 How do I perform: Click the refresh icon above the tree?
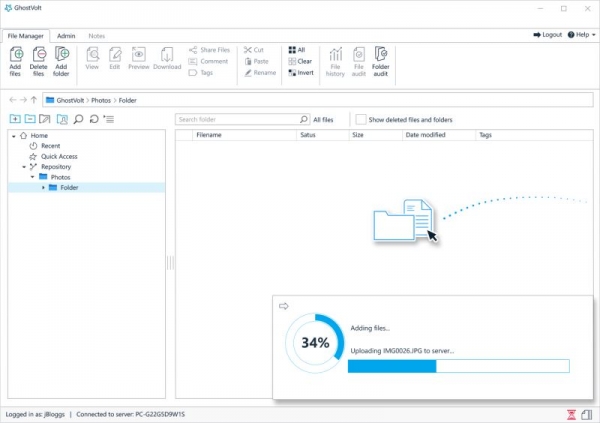pyautogui.click(x=93, y=119)
